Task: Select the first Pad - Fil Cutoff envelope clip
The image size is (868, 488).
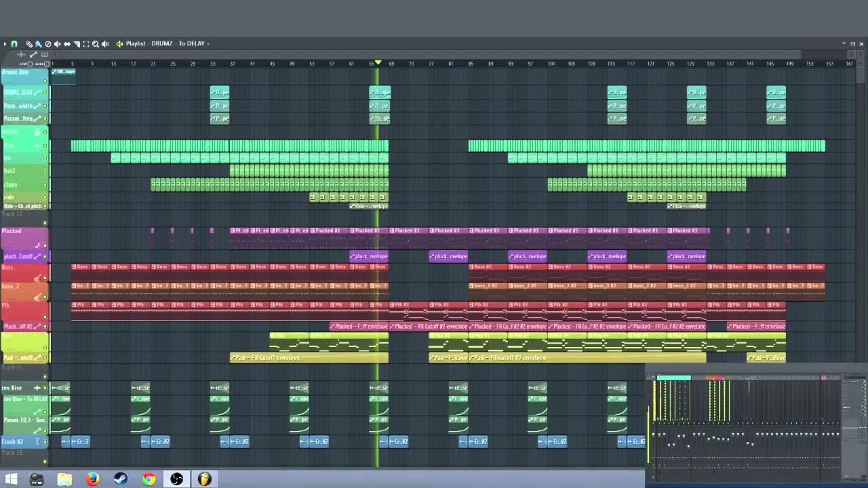Action: click(309, 357)
